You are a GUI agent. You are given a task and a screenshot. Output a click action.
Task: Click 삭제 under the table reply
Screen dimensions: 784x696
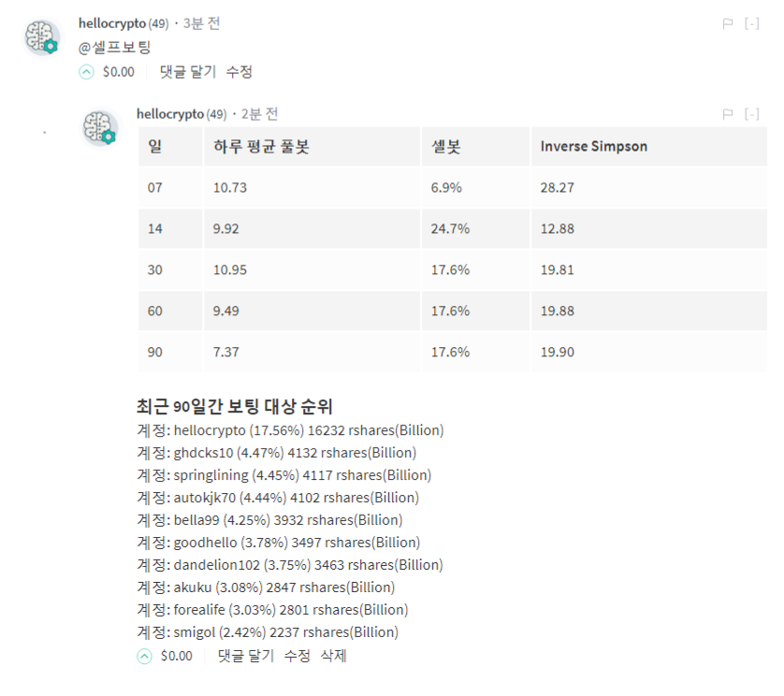click(333, 656)
